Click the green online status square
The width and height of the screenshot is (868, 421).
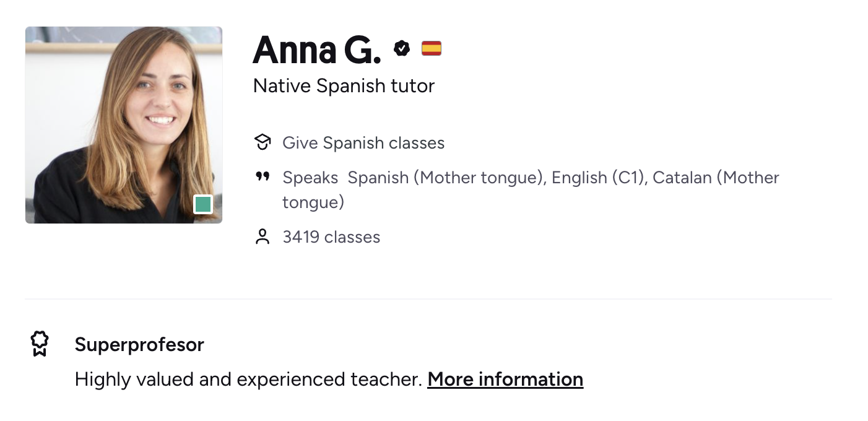[203, 204]
